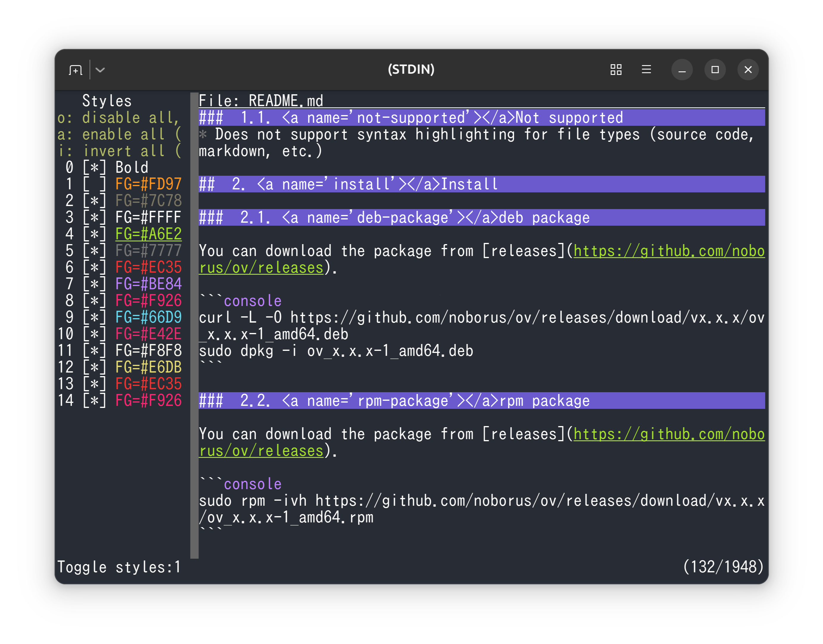Viewport: 823px width, 644px height.
Task: Toggle the Bold style checkbox
Action: pos(94,167)
